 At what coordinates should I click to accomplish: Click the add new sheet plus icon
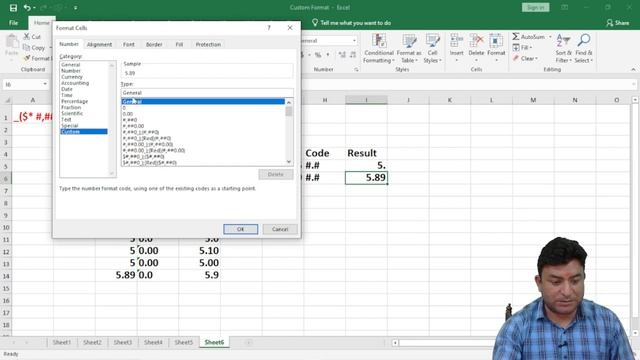(x=248, y=342)
